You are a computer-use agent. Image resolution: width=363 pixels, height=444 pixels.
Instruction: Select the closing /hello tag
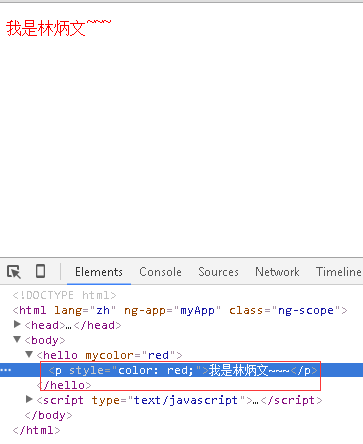pyautogui.click(x=64, y=385)
